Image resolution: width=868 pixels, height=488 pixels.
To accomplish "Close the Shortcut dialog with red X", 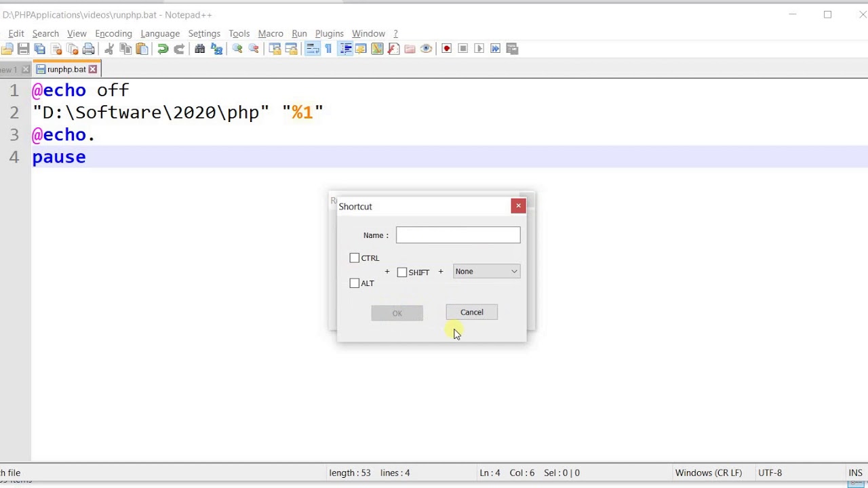I will pos(518,206).
